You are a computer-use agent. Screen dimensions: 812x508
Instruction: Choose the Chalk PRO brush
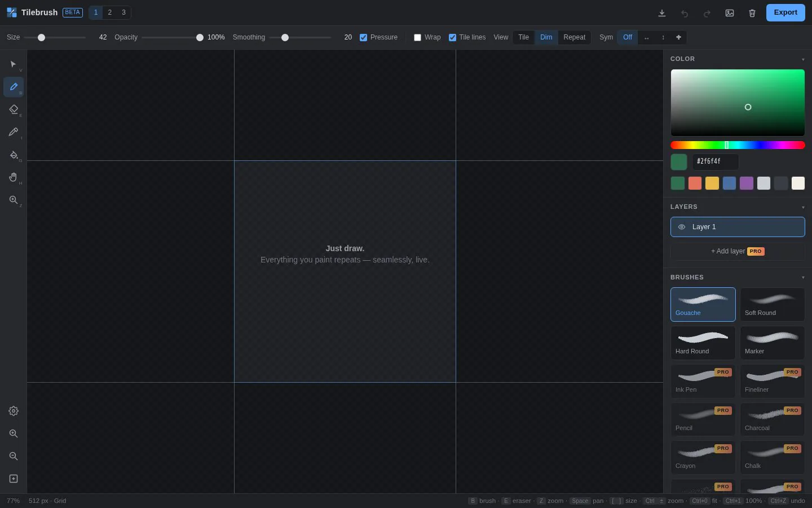pos(773,458)
